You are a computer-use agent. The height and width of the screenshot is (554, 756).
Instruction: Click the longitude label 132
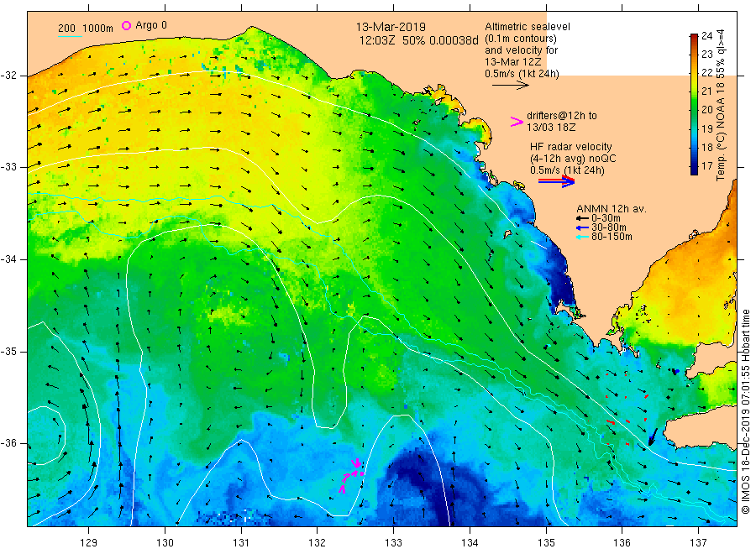[x=318, y=543]
